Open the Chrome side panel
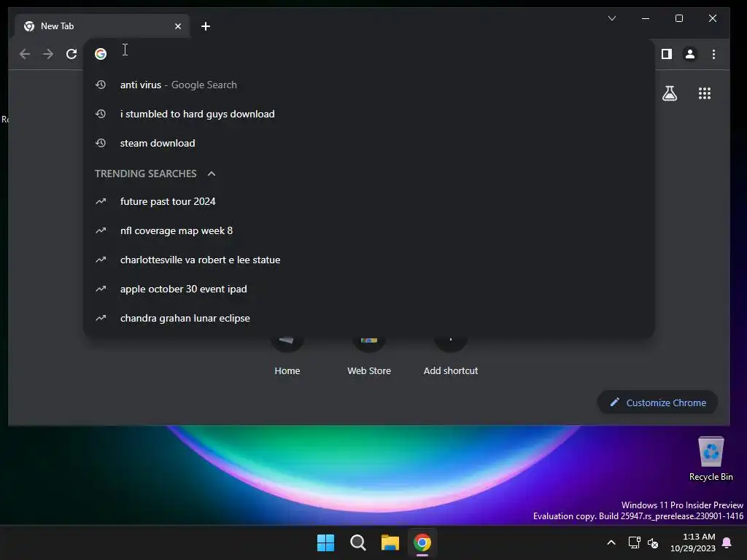The height and width of the screenshot is (560, 747). (667, 54)
